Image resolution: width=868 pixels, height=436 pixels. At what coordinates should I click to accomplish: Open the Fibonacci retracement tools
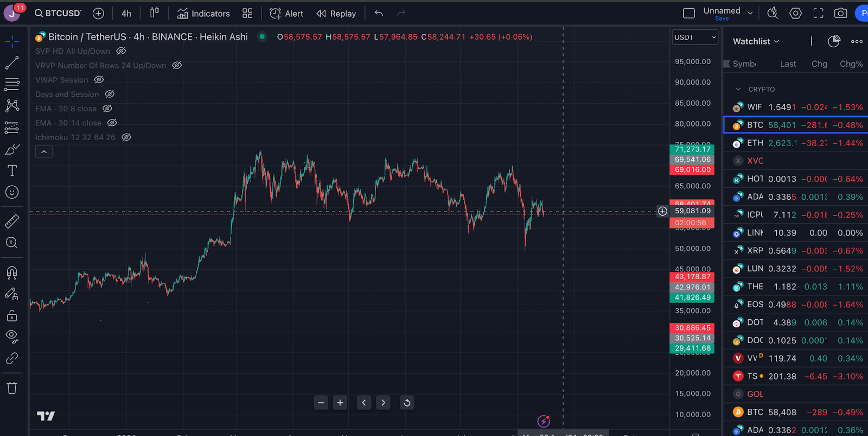(x=12, y=84)
